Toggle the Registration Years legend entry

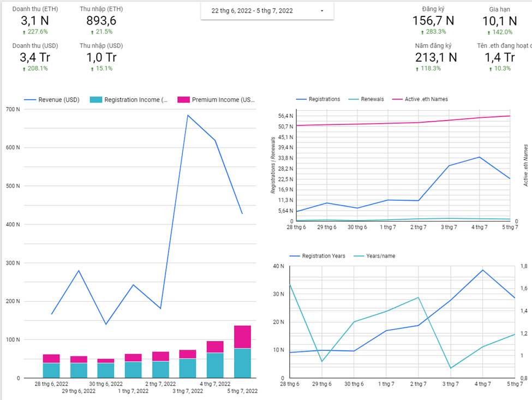click(x=317, y=256)
